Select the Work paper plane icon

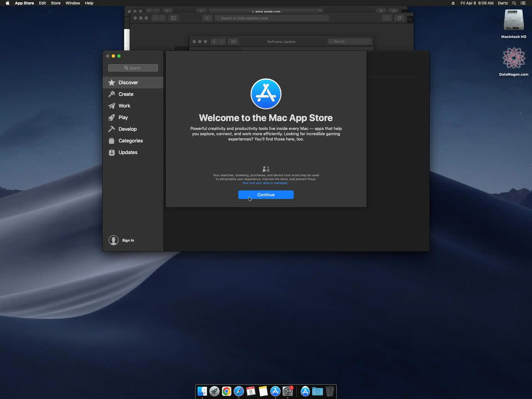click(112, 106)
